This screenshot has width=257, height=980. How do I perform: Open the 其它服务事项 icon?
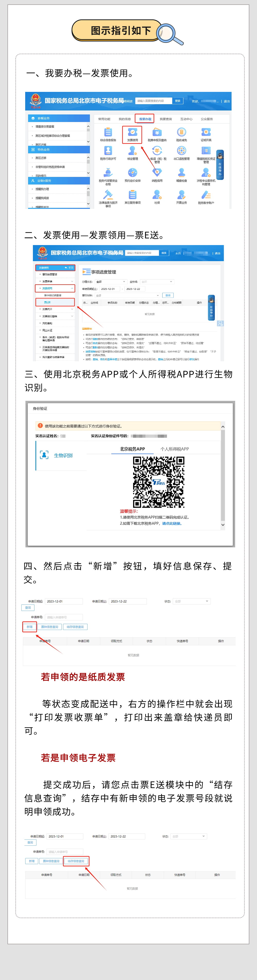click(133, 195)
